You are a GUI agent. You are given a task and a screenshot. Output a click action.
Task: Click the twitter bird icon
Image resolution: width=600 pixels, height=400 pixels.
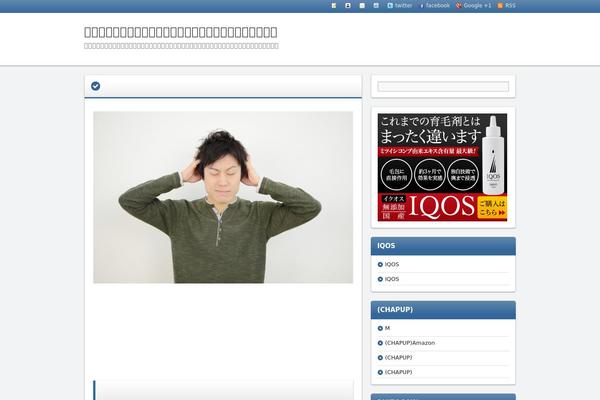click(390, 5)
